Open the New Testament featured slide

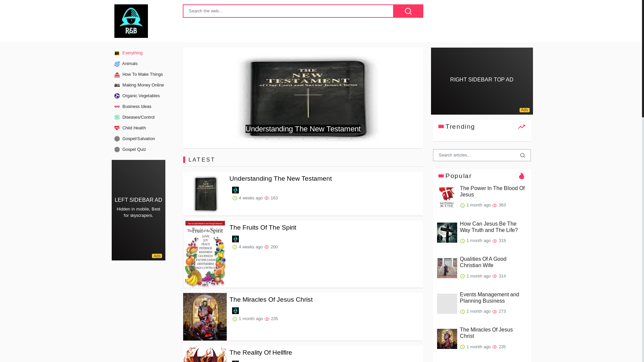click(x=303, y=98)
